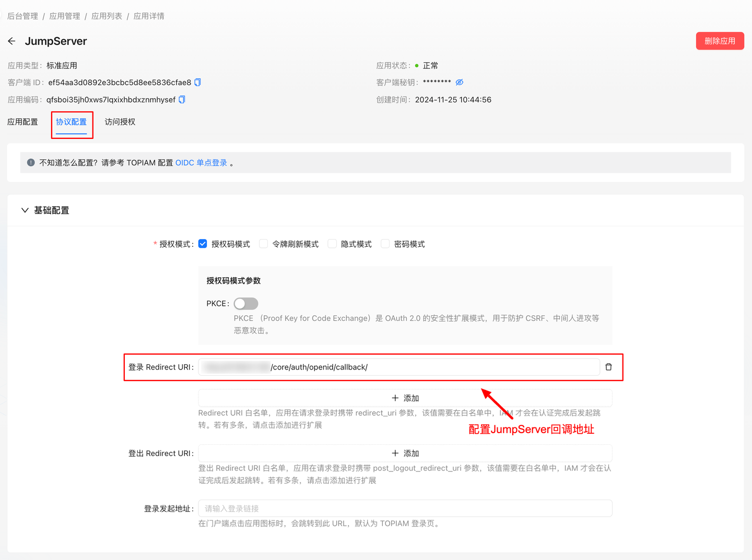Click the info icon in the help banner

click(31, 162)
